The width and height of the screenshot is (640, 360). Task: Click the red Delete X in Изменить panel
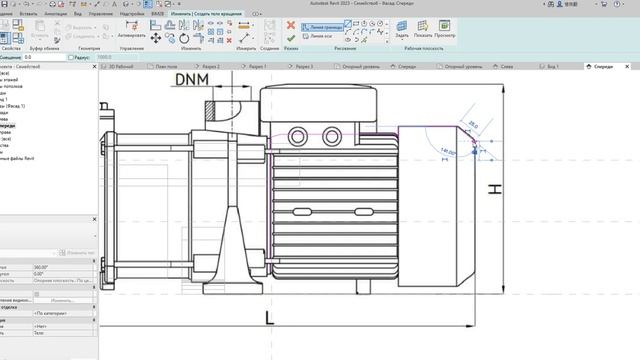229,40
